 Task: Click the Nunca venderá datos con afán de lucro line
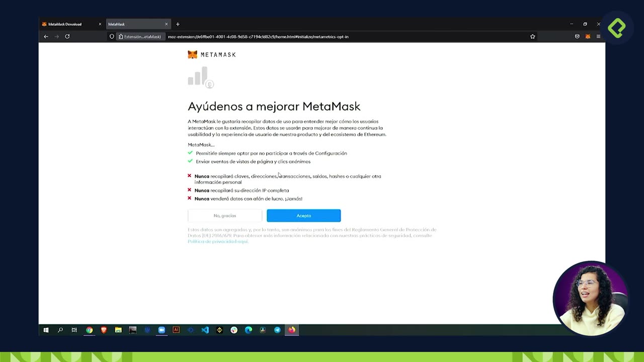pyautogui.click(x=249, y=199)
